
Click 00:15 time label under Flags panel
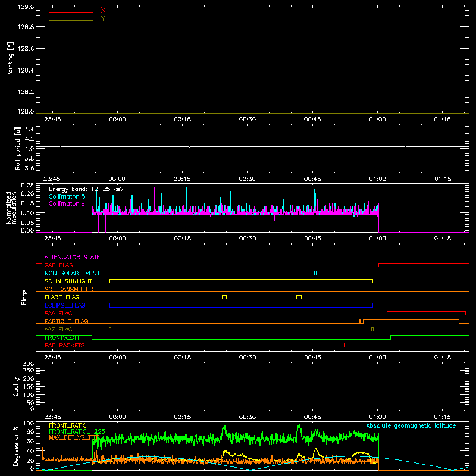coord(183,358)
